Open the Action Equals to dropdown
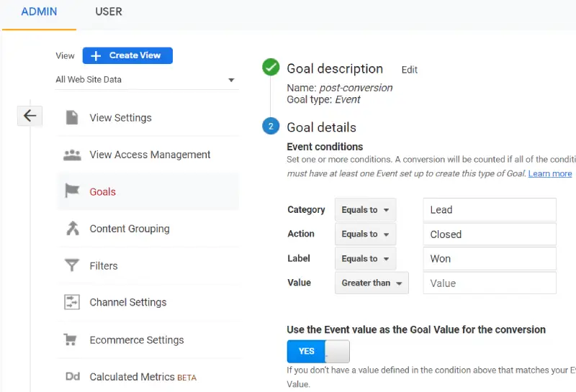 click(365, 234)
